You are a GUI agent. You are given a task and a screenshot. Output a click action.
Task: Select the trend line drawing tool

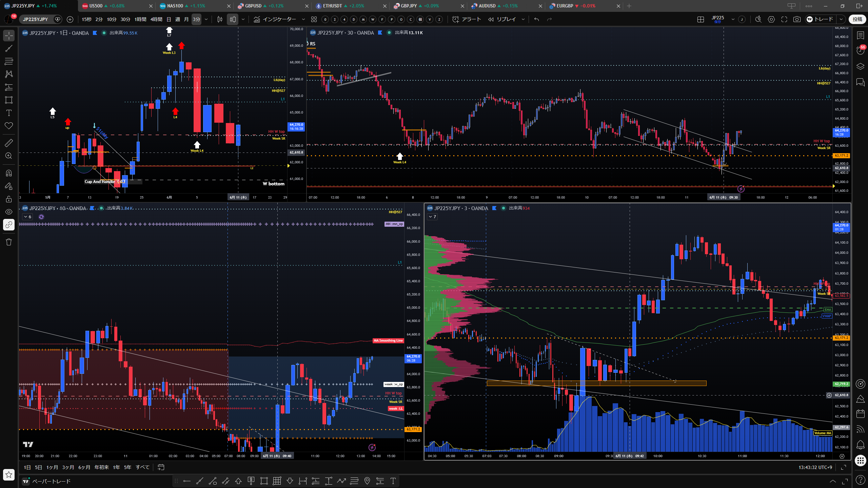click(9, 48)
